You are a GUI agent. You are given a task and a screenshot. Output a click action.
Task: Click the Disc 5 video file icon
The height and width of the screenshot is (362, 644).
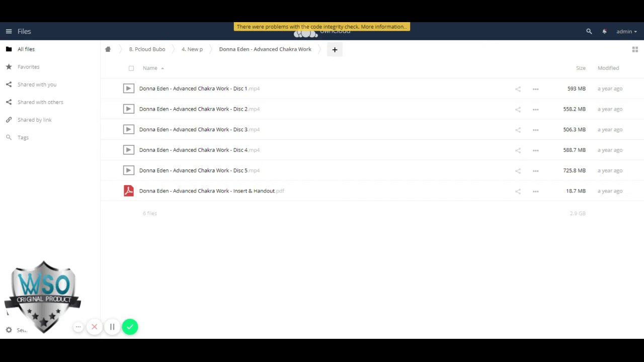pos(129,170)
